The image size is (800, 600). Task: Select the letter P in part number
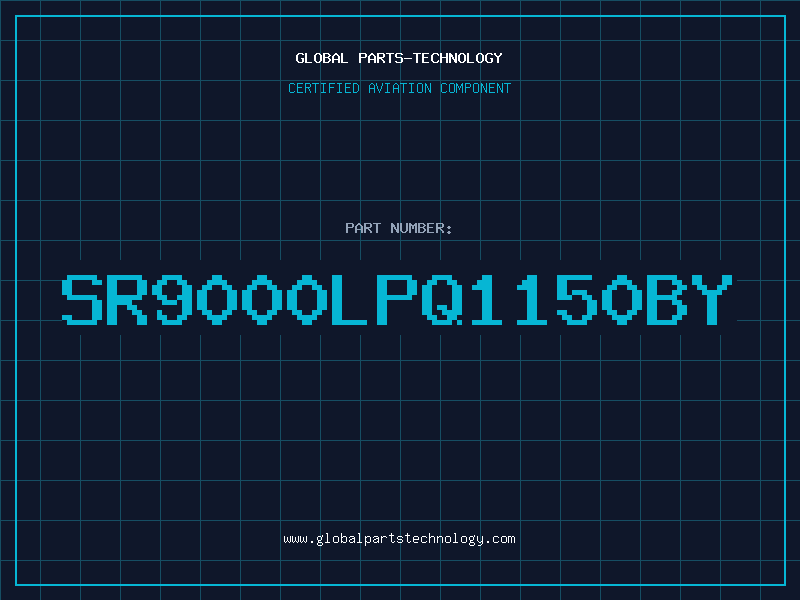[396, 299]
